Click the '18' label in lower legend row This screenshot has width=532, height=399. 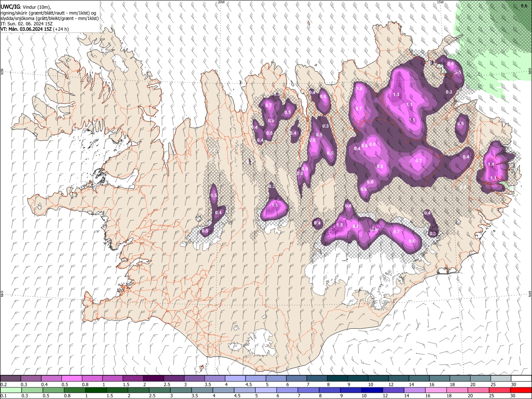point(452,396)
